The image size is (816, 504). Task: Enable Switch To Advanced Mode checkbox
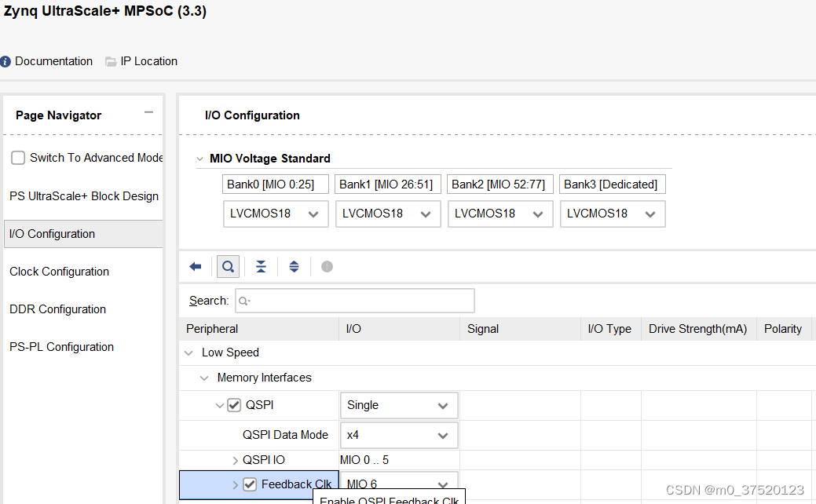click(18, 158)
